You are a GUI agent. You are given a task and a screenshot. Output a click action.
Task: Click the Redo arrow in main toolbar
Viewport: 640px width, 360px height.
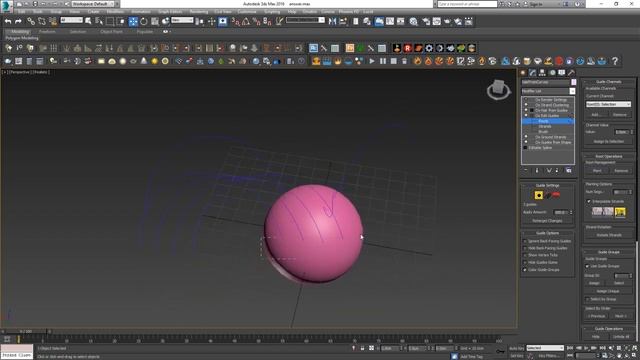click(18, 21)
